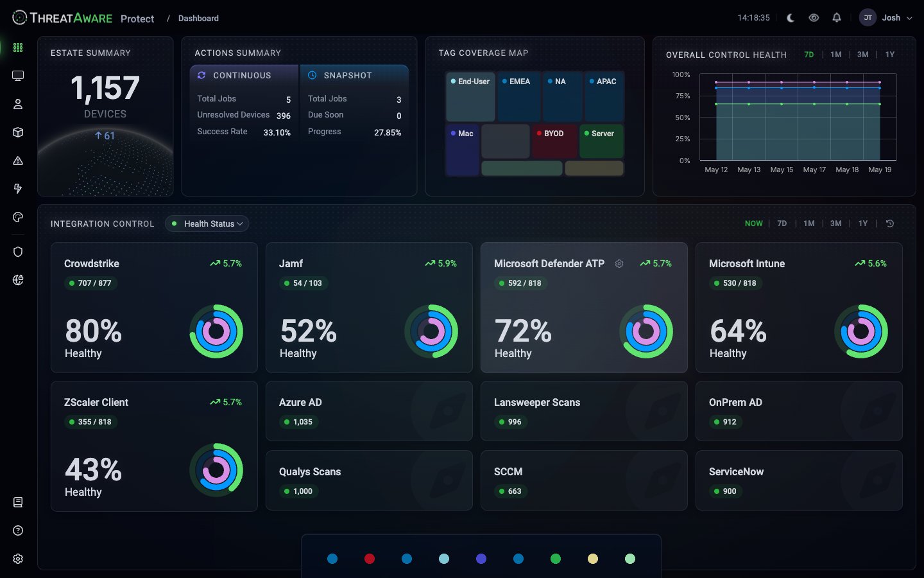
Task: Open the help question mark icon
Action: pyautogui.click(x=18, y=530)
